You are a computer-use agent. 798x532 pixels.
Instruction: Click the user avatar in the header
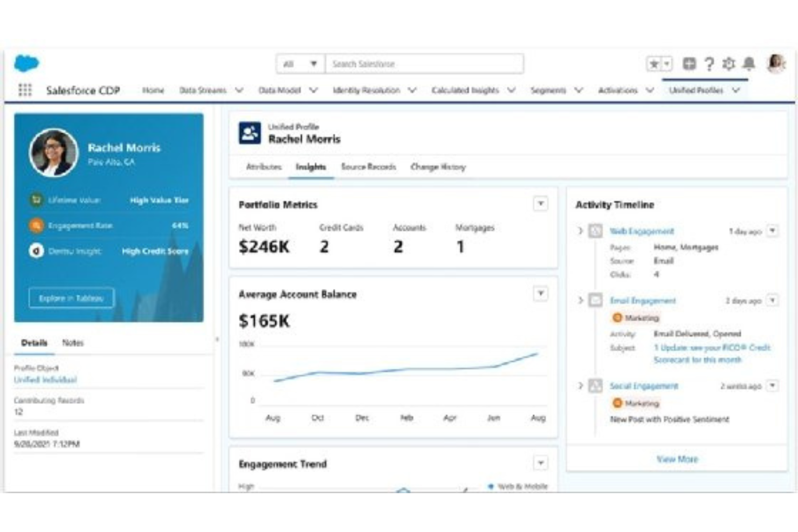[775, 64]
